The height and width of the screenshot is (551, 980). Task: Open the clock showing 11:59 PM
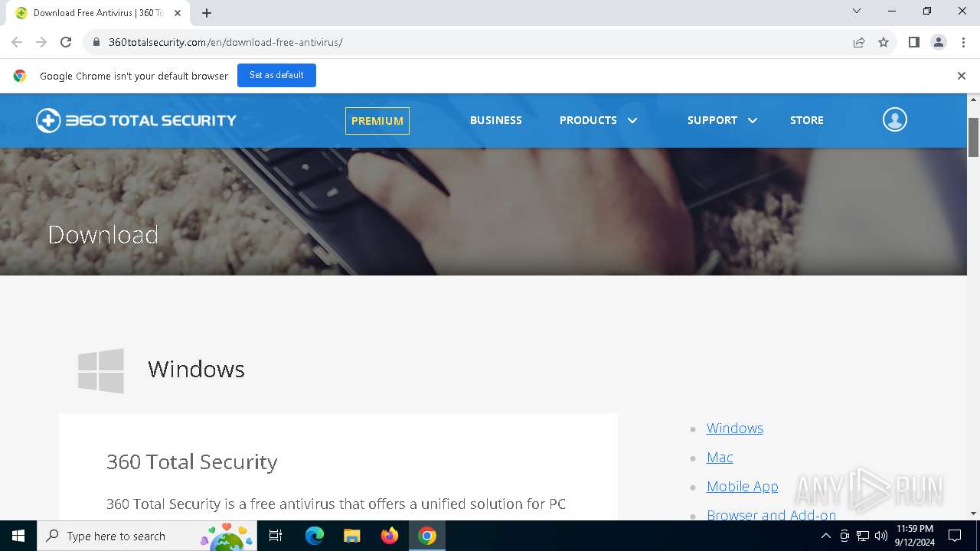coord(914,536)
